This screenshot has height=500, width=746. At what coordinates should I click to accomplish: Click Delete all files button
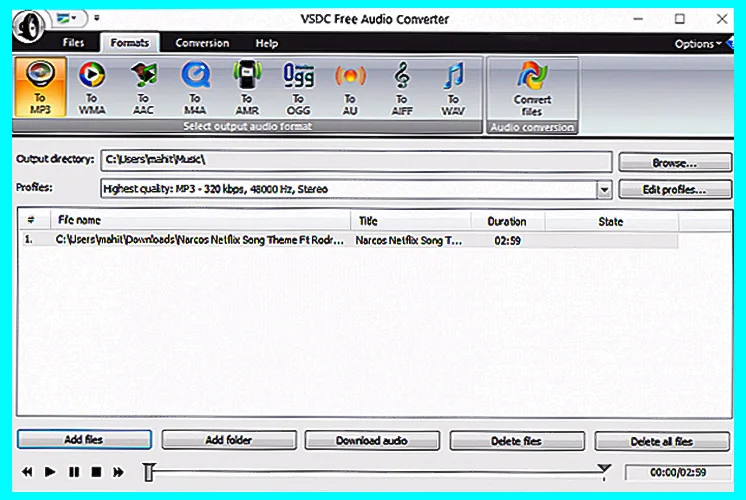tap(662, 441)
